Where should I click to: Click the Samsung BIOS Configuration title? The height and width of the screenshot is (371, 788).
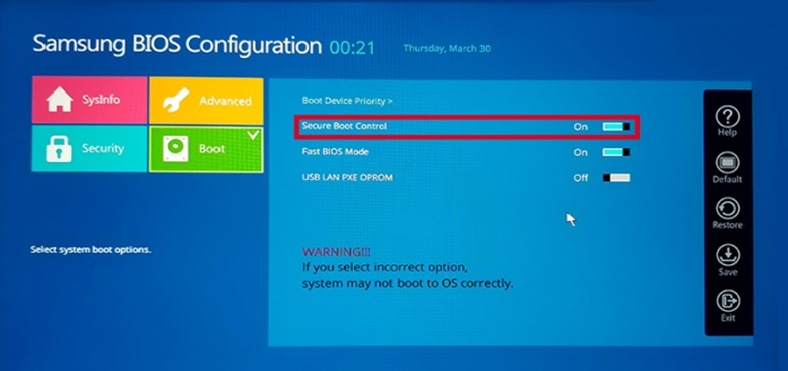(177, 45)
